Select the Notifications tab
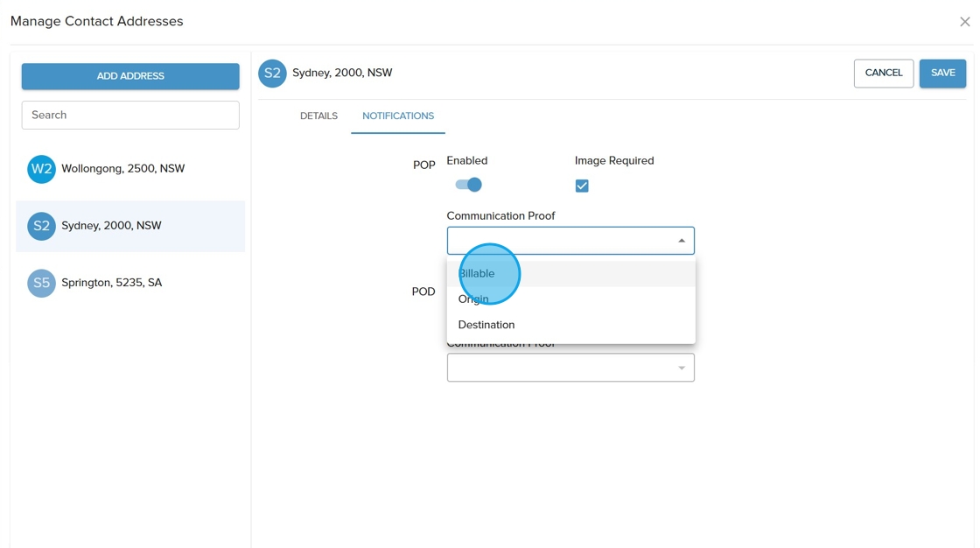The image size is (980, 548). click(x=398, y=116)
